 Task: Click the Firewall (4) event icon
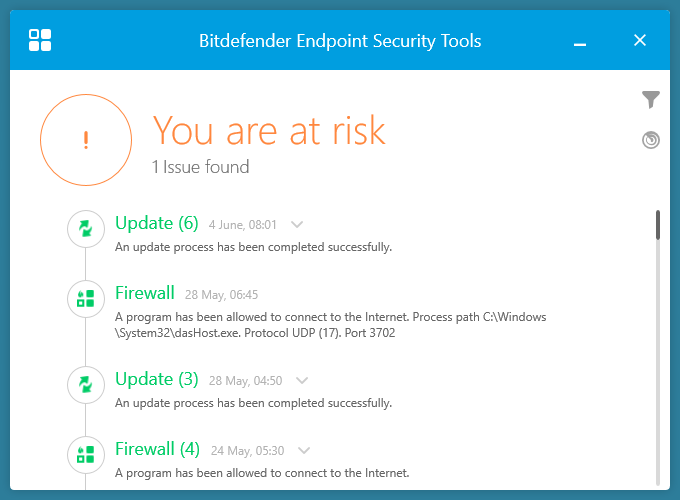coord(86,454)
